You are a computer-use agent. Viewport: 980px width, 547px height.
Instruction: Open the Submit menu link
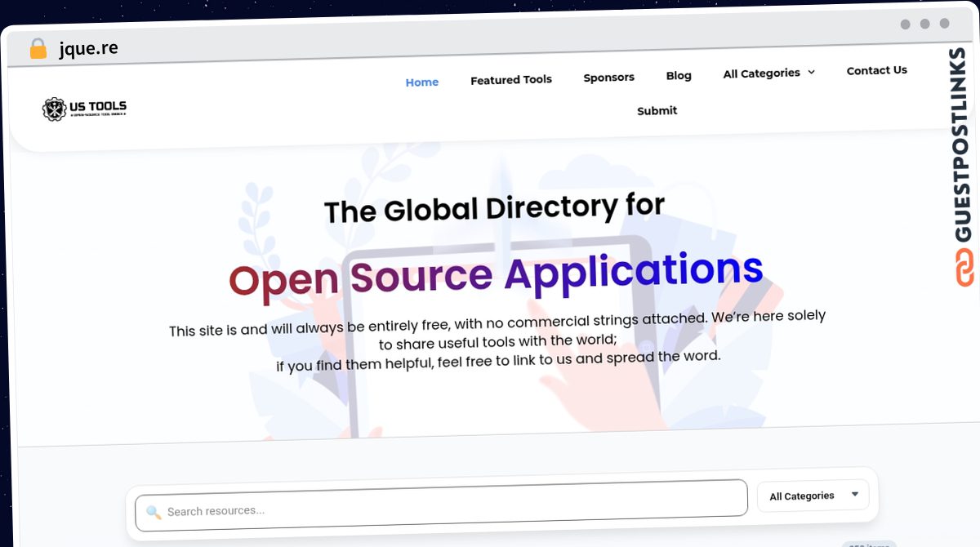click(x=657, y=111)
